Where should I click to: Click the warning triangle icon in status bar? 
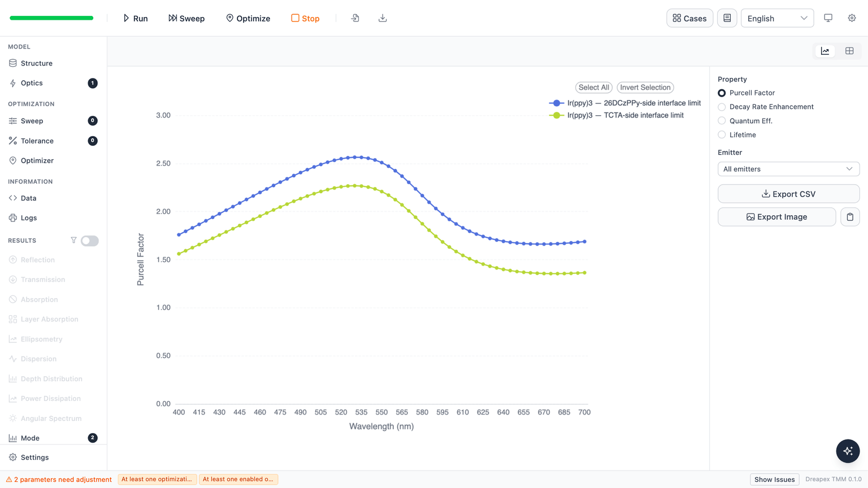coord(9,480)
